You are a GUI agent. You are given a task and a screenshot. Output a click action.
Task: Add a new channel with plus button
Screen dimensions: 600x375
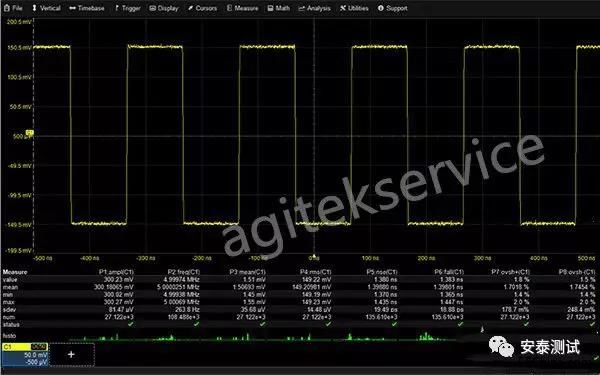click(71, 354)
